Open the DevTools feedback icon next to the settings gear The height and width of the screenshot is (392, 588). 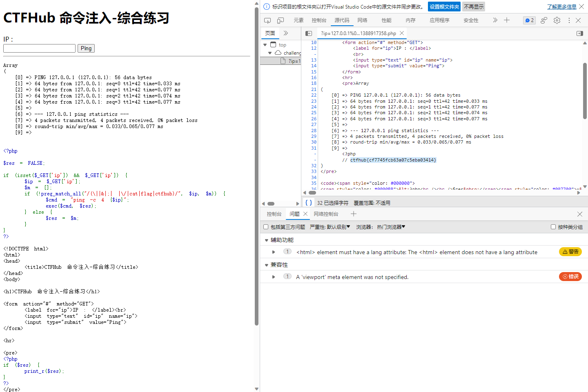544,20
